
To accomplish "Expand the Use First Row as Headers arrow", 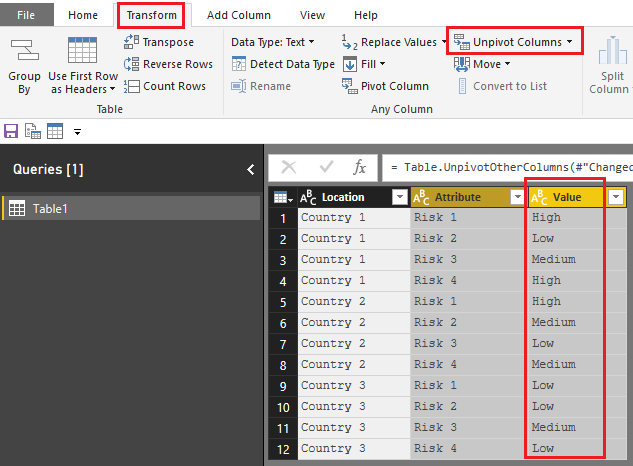I will tap(113, 89).
